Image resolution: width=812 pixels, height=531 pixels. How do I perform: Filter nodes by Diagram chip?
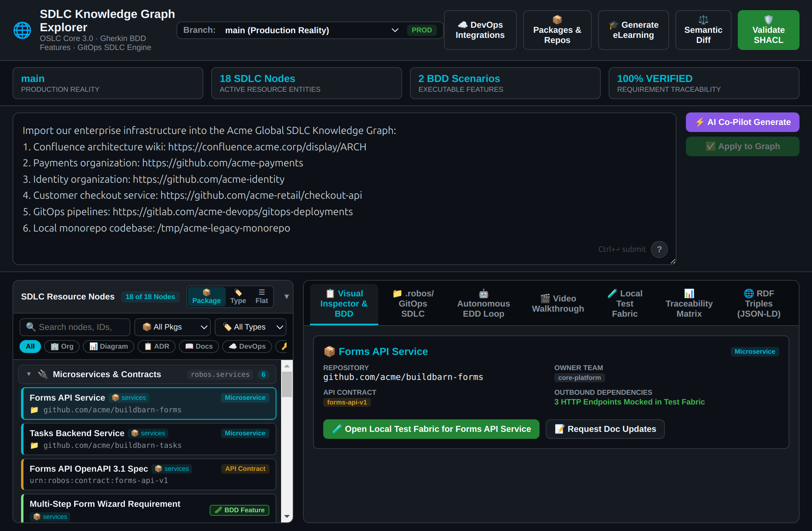(109, 346)
